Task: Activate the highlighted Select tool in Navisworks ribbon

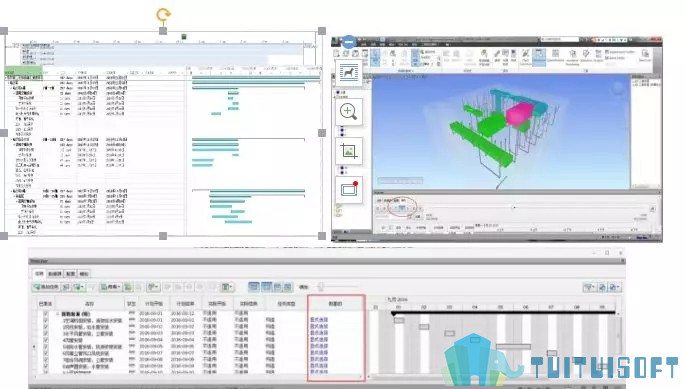Action: 375,57
